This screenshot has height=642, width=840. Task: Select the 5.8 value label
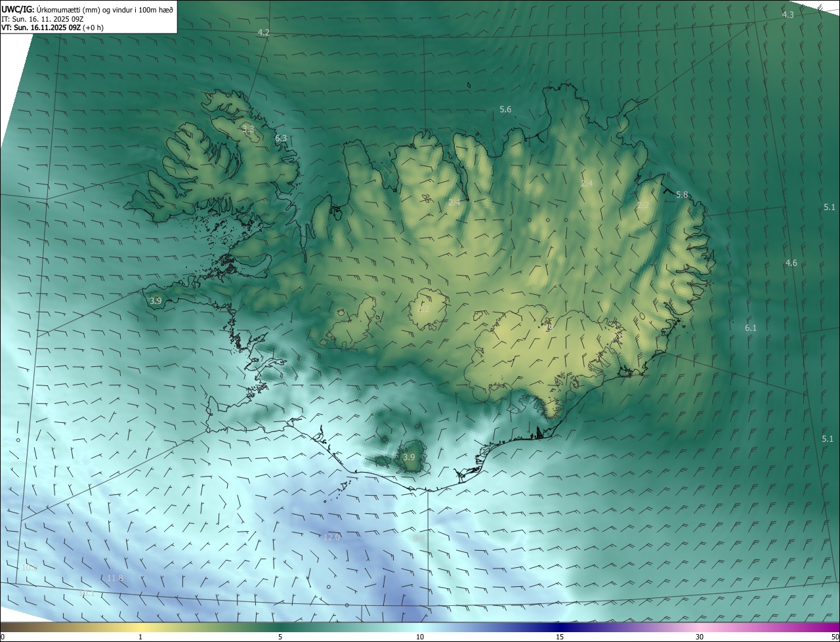682,195
